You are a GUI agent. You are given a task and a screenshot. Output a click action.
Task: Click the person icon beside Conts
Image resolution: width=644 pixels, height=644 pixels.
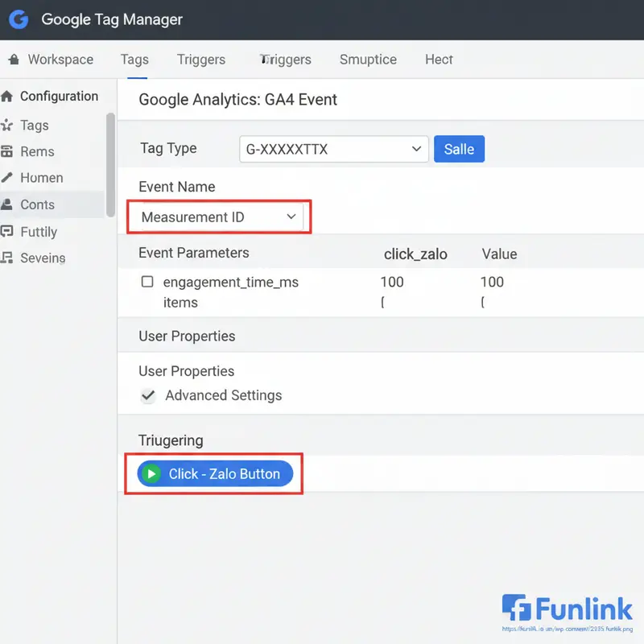click(x=7, y=204)
